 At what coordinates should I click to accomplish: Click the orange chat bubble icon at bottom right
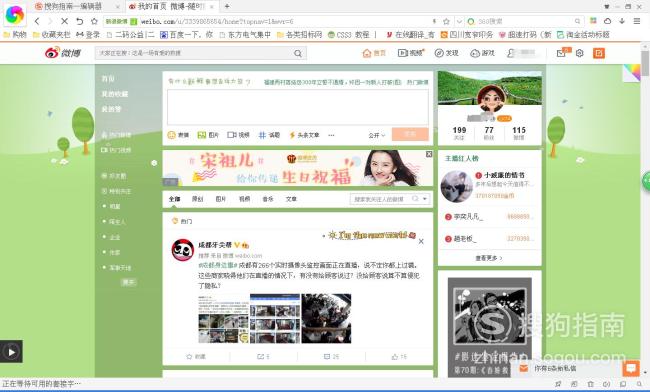631,368
